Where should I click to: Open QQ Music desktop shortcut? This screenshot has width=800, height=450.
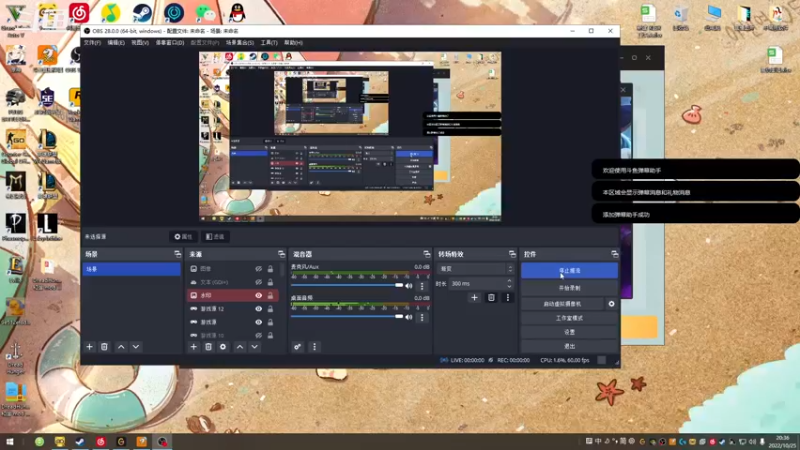coord(111,13)
